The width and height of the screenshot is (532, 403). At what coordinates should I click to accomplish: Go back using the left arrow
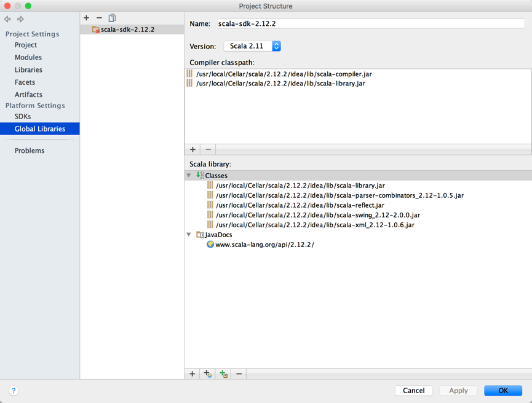[7, 19]
